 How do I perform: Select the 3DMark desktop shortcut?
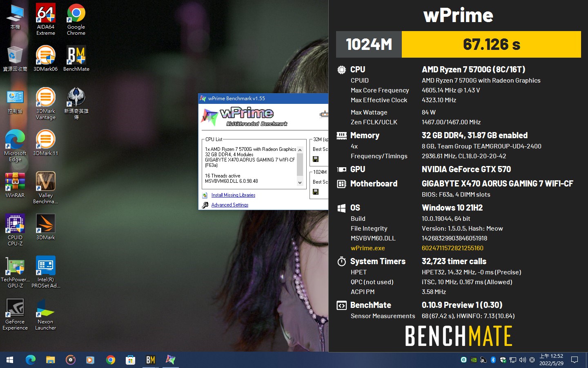pyautogui.click(x=45, y=227)
